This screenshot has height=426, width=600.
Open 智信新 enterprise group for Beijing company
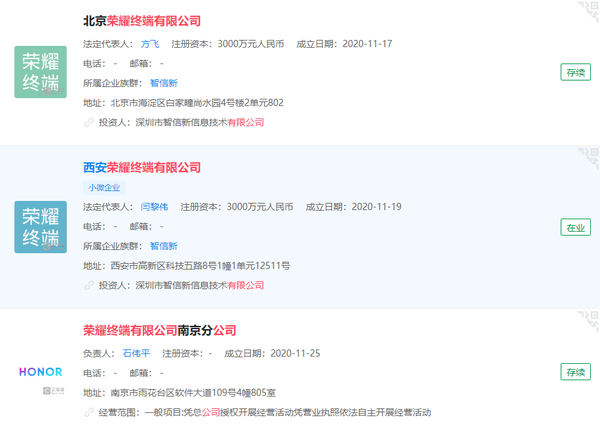(x=163, y=83)
